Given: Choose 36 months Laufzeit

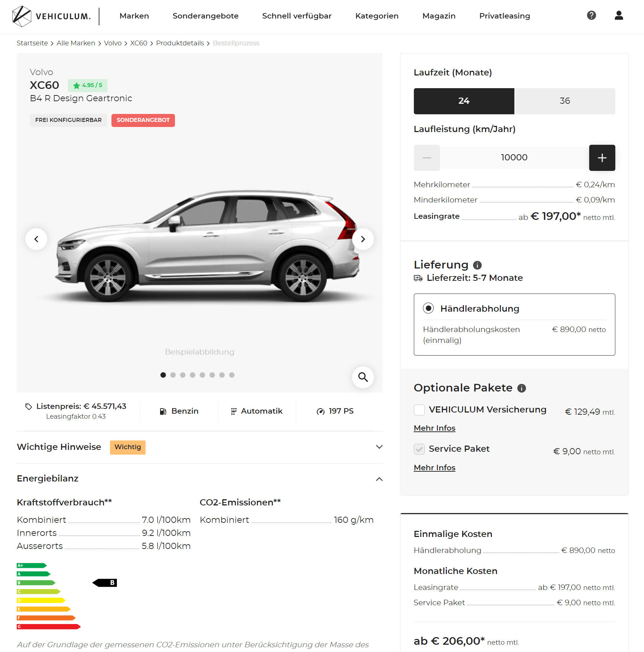Looking at the screenshot, I should 565,101.
